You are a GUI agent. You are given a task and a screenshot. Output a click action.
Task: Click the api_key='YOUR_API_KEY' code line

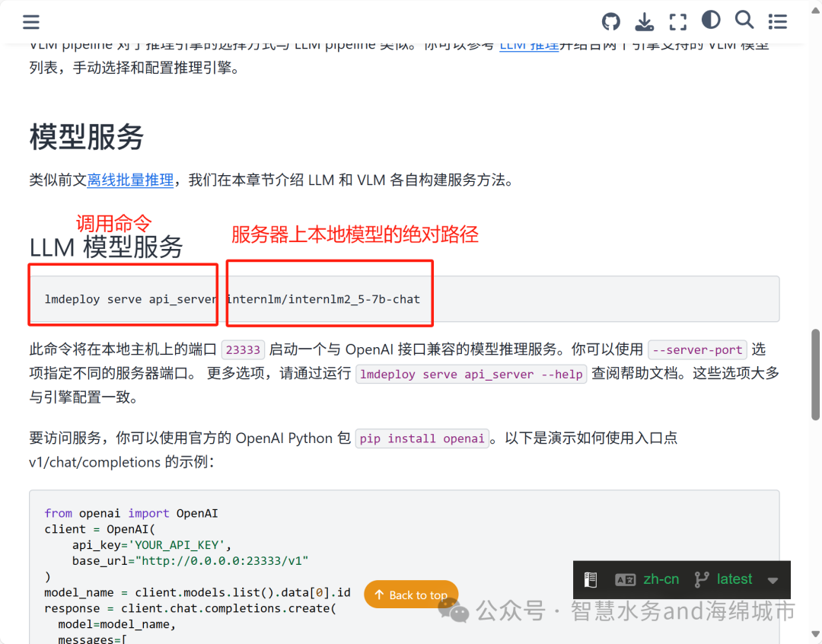point(152,545)
